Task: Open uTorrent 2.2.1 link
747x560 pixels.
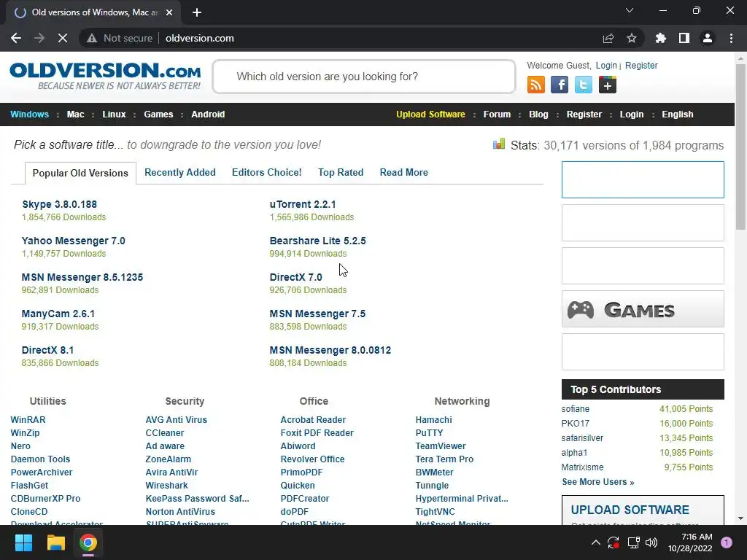Action: click(x=303, y=204)
